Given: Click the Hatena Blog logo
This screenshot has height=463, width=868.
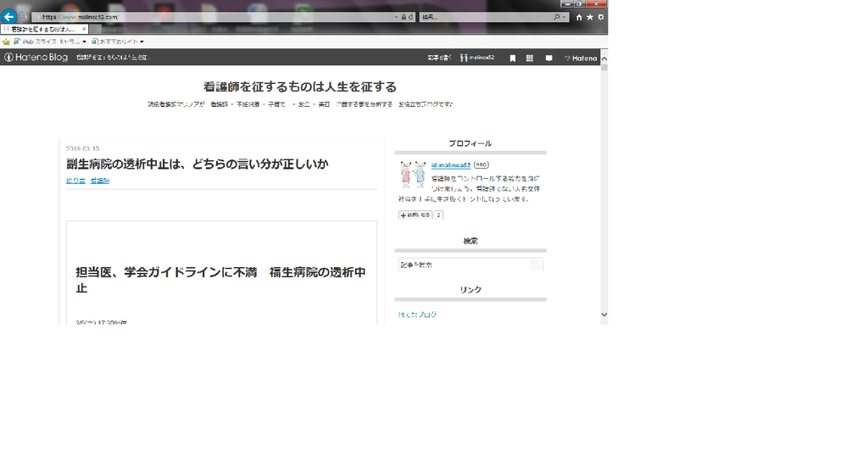Looking at the screenshot, I should [36, 57].
